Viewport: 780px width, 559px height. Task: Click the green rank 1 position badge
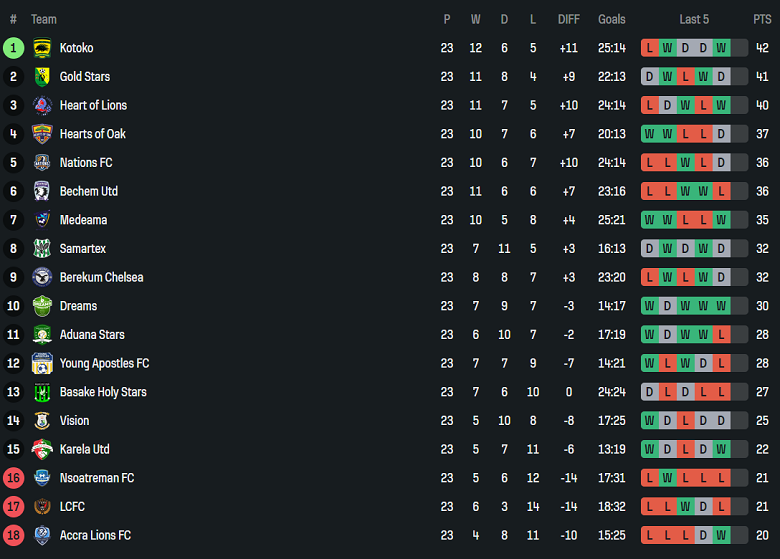pos(13,48)
